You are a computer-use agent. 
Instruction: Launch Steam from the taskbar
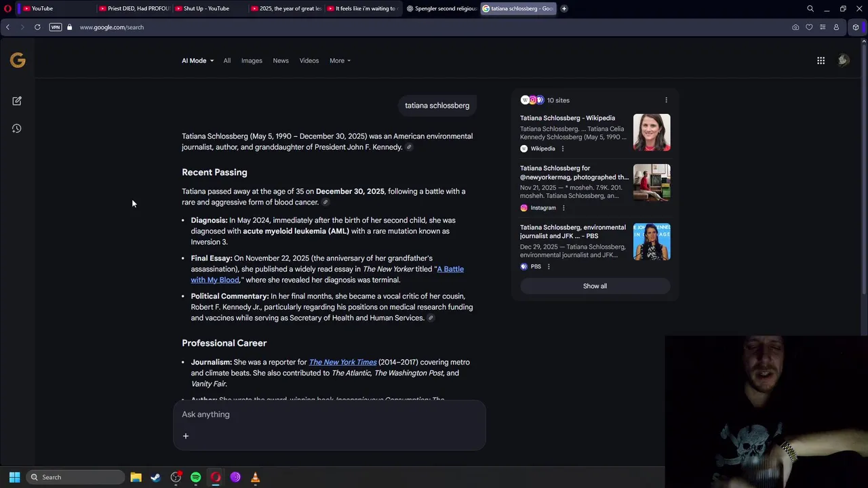click(155, 477)
